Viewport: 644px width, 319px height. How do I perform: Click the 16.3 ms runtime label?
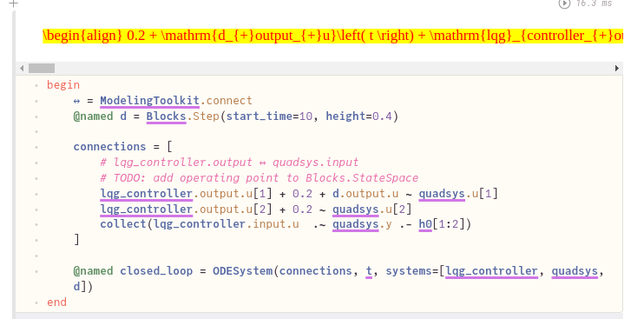point(594,3)
